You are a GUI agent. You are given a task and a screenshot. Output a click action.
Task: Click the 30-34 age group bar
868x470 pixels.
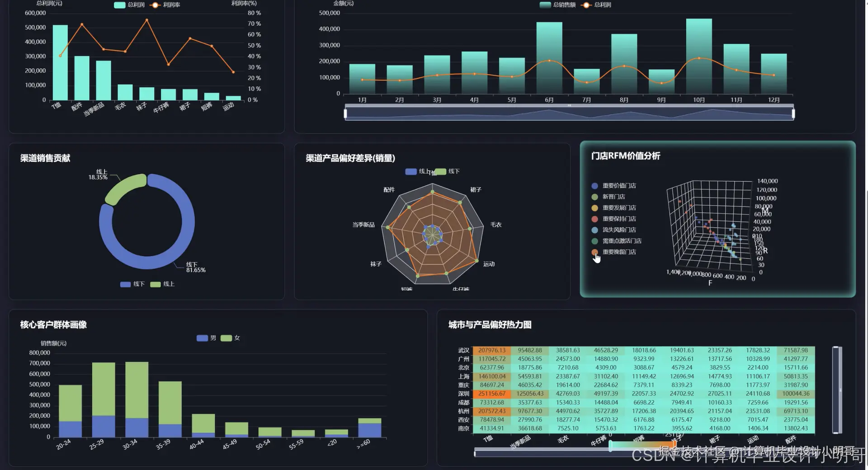point(137,399)
